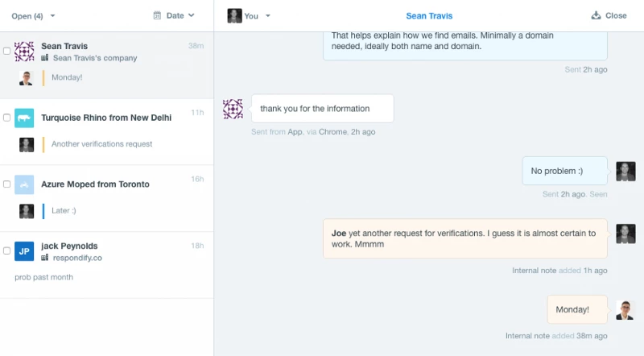This screenshot has width=644, height=356.
Task: Select the Turquoise Rhino conversation checkbox
Action: (x=7, y=118)
